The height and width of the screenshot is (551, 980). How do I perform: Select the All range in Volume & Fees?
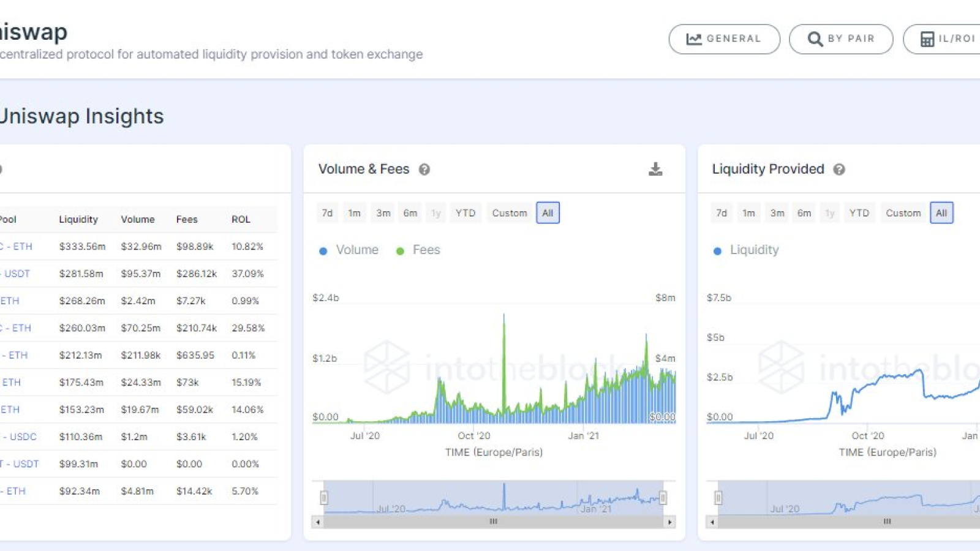(548, 213)
